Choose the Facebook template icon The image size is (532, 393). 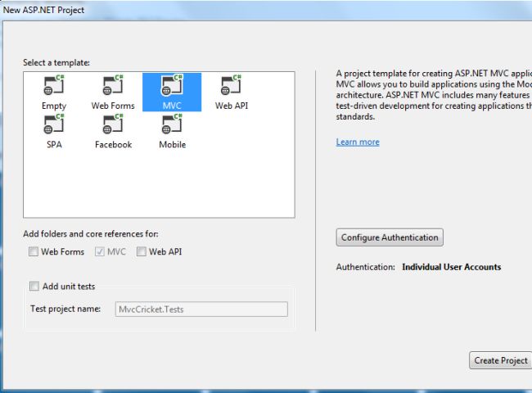point(113,124)
